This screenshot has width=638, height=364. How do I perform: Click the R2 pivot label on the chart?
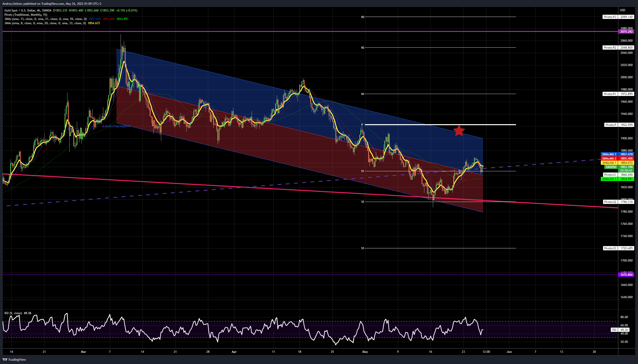point(363,48)
